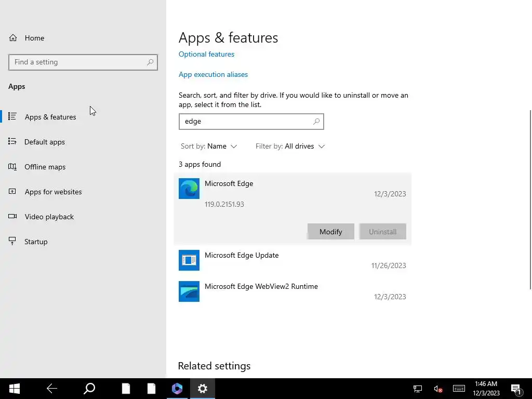532x399 pixels.
Task: Open Apps & features page
Action: click(83, 117)
